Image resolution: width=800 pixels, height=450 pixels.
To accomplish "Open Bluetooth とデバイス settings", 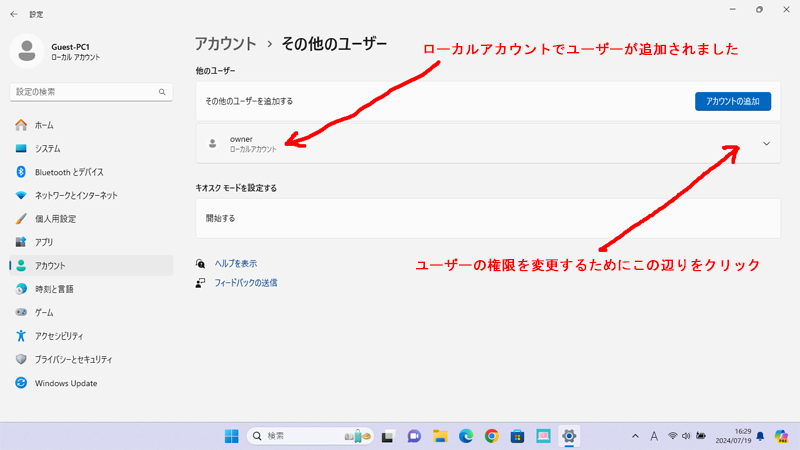I will 68,172.
